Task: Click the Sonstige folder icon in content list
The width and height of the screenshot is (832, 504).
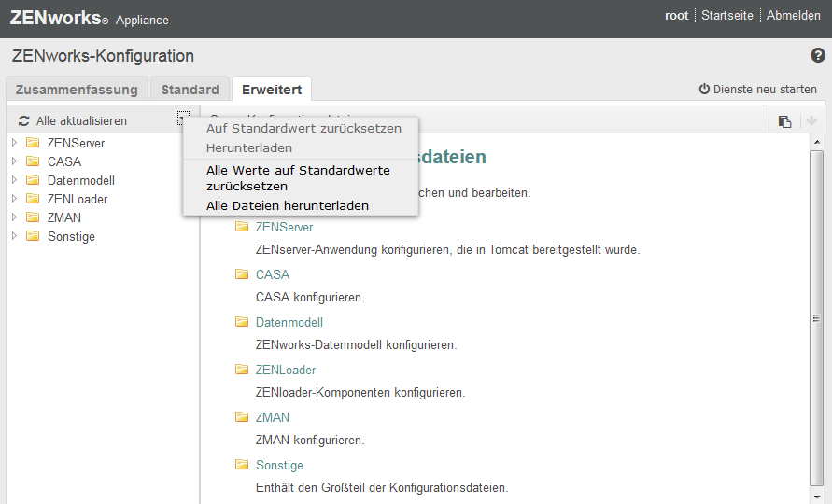Action: pos(242,465)
